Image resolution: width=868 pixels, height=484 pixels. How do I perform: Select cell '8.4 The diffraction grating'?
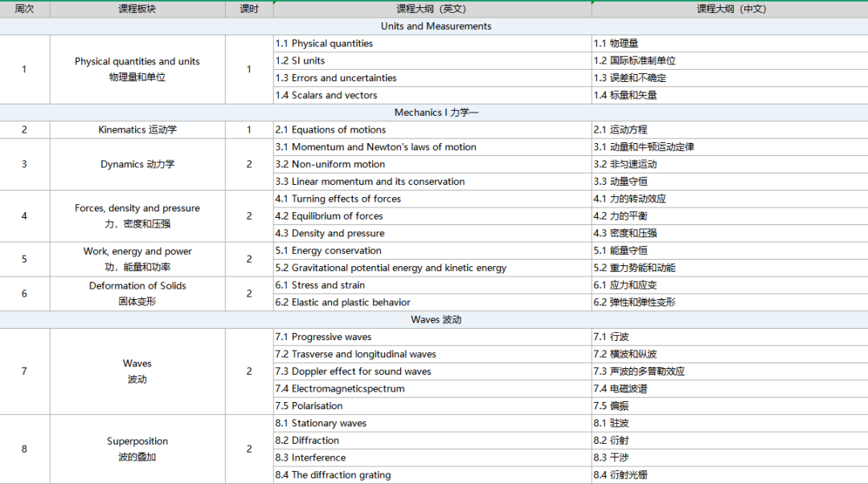[x=432, y=475]
